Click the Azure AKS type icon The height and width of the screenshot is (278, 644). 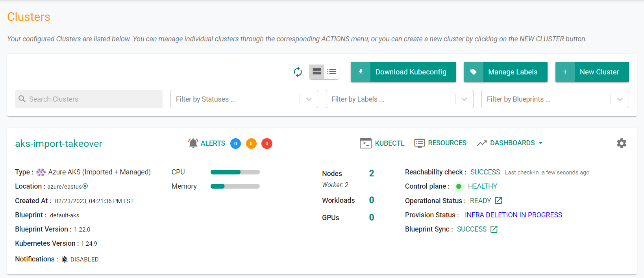click(41, 172)
